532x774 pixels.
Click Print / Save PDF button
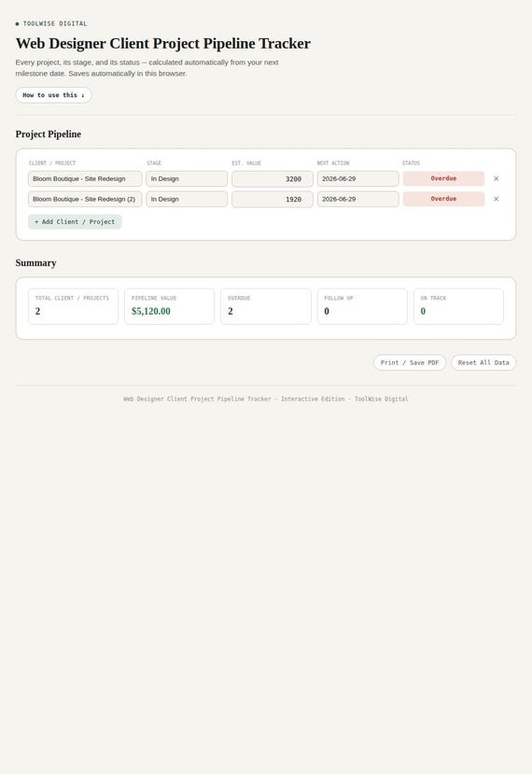point(410,362)
